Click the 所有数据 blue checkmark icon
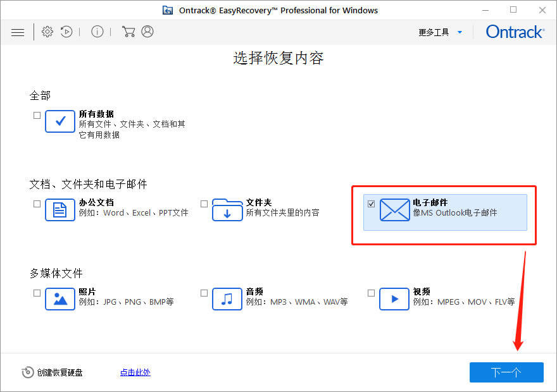 pyautogui.click(x=60, y=121)
